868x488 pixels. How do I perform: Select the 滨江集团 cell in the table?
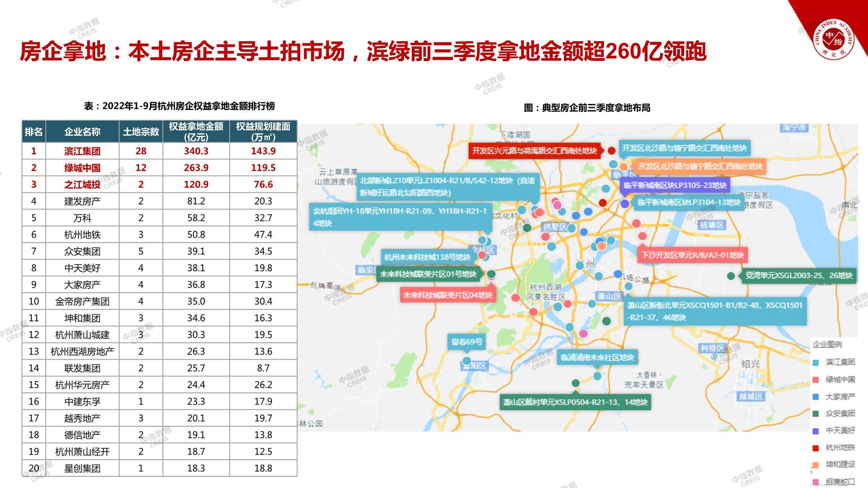[82, 151]
